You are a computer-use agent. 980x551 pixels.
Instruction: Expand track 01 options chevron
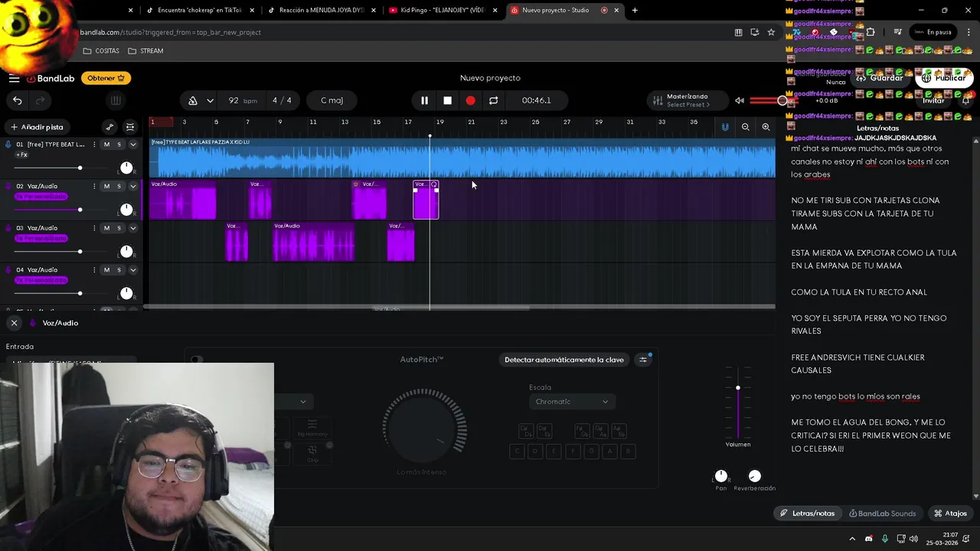(132, 145)
